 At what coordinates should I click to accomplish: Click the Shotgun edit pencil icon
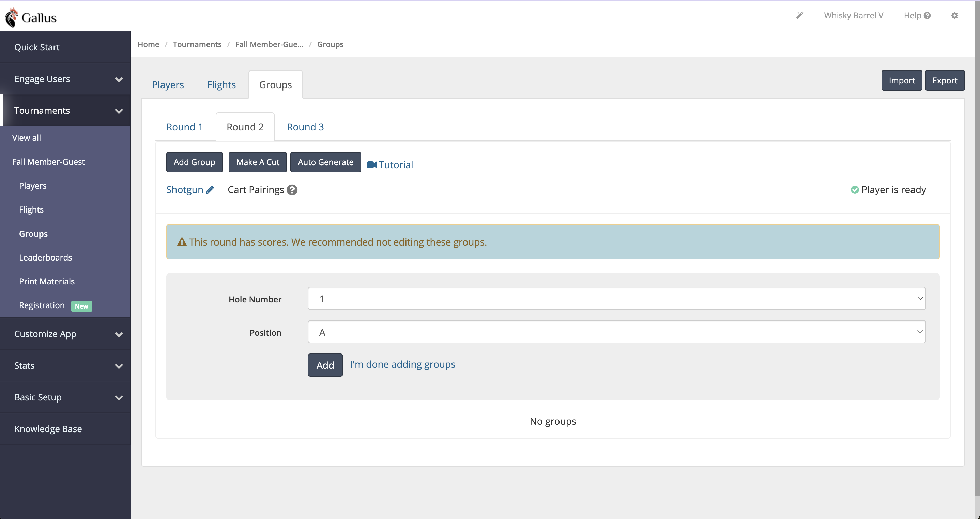(210, 190)
